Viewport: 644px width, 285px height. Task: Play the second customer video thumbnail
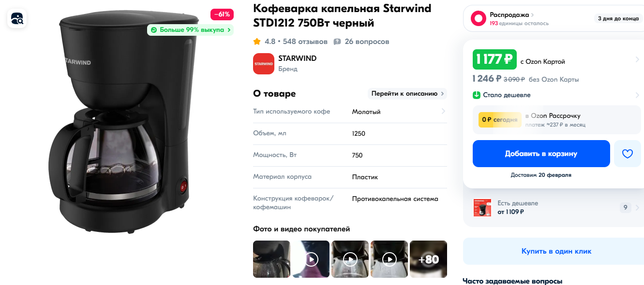(x=311, y=259)
